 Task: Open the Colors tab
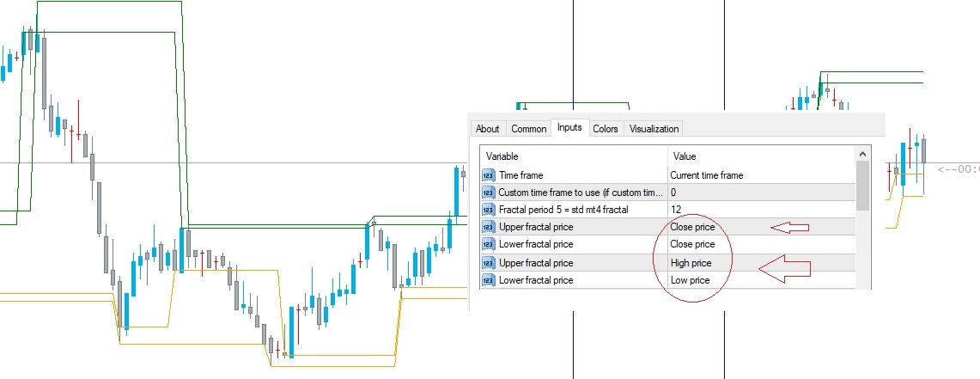pyautogui.click(x=606, y=129)
